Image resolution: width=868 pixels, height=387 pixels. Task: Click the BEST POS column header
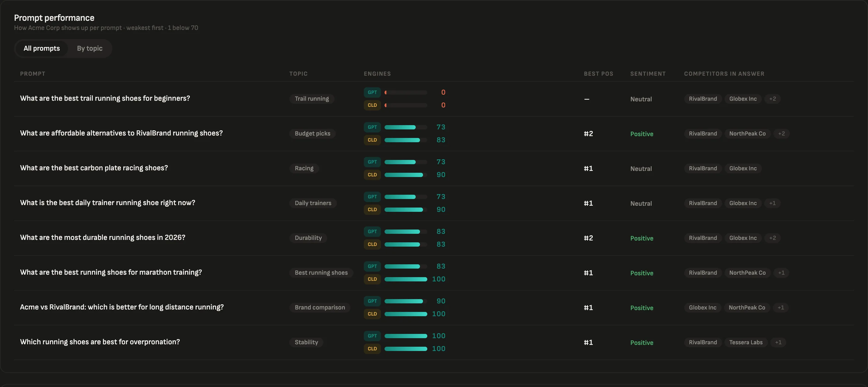tap(599, 74)
